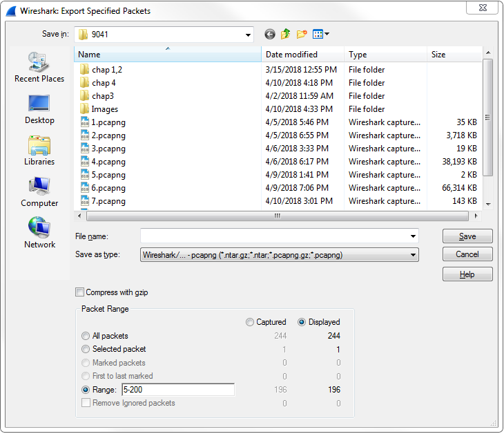Click the 4/2/2018 11:59 AM date
Image resolution: width=504 pixels, height=434 pixels.
[299, 95]
